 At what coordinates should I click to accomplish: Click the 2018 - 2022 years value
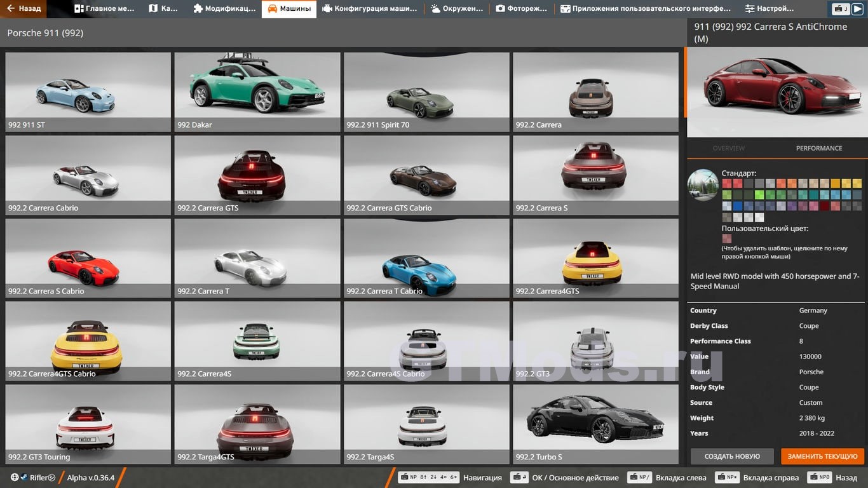pos(817,433)
